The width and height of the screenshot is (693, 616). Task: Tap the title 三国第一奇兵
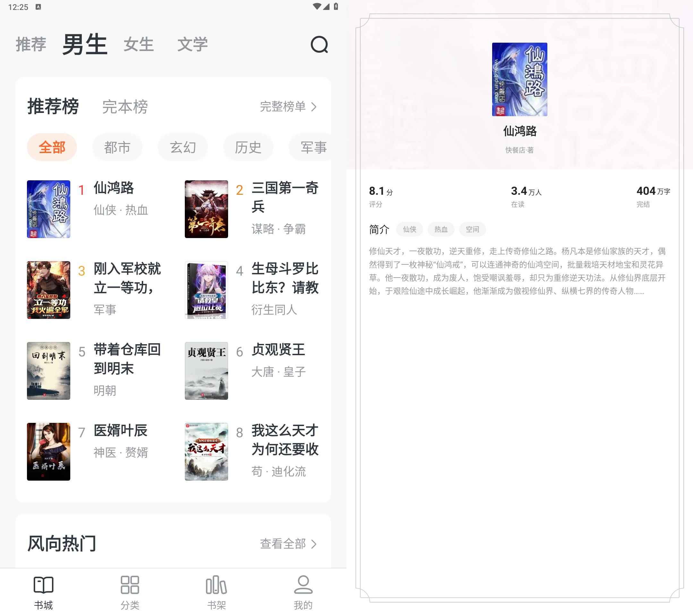[x=285, y=197]
